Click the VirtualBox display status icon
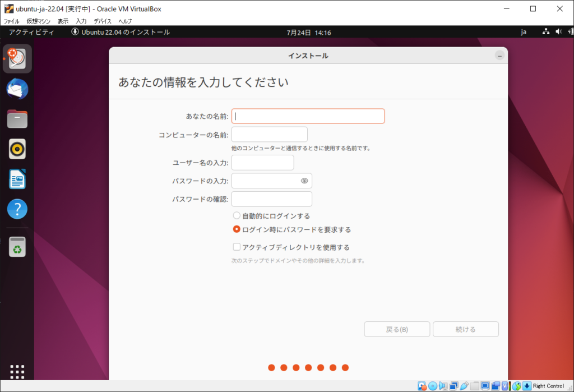 (x=485, y=386)
